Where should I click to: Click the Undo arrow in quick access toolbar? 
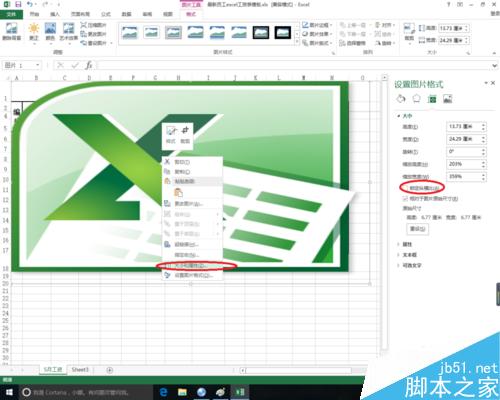pos(30,4)
